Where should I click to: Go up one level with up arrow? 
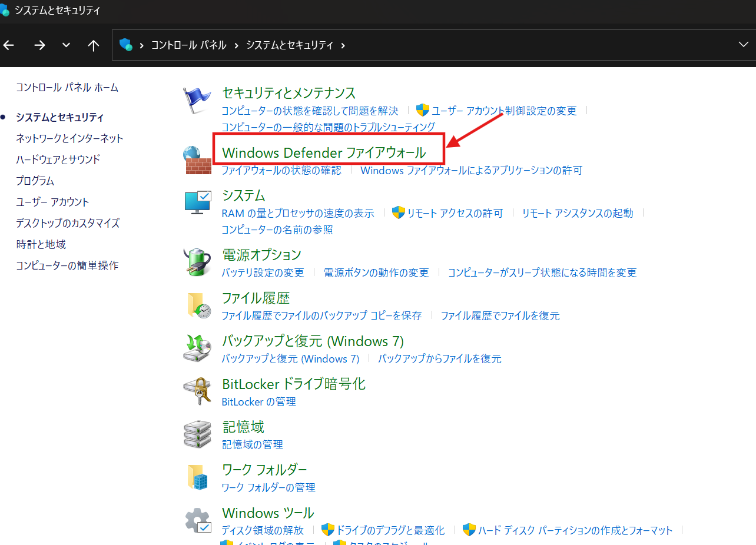click(93, 45)
